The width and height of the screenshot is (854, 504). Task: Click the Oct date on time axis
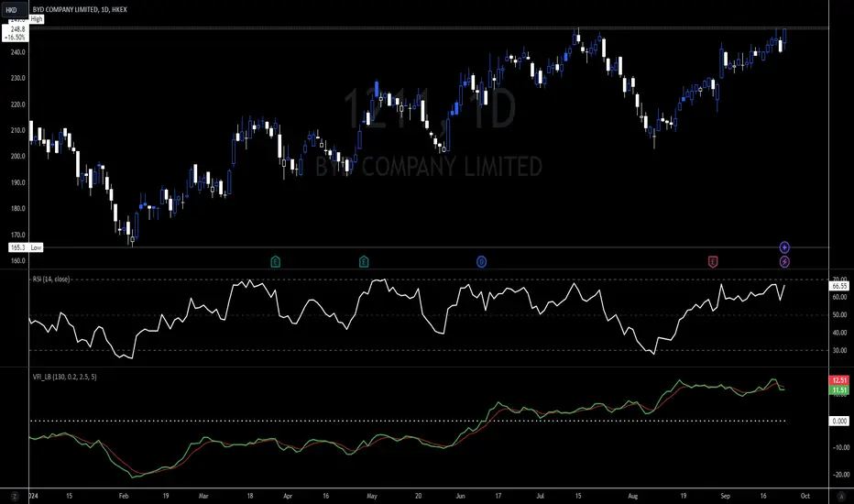805,497
